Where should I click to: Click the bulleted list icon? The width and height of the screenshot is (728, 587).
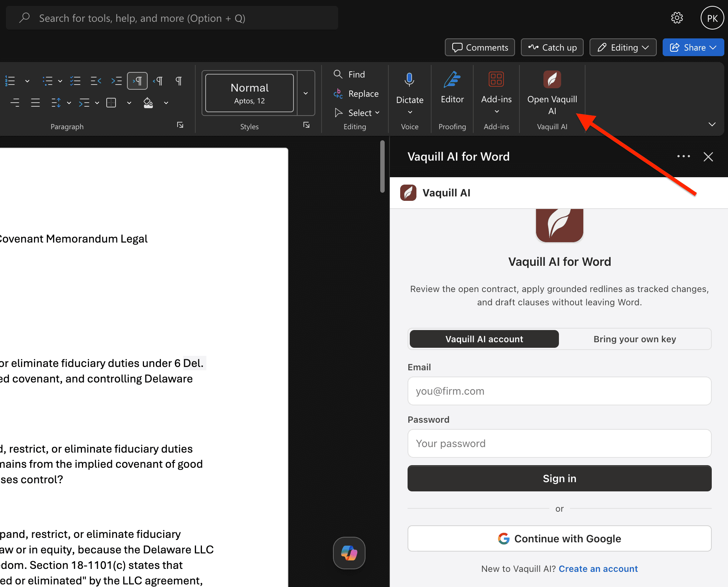(x=47, y=81)
